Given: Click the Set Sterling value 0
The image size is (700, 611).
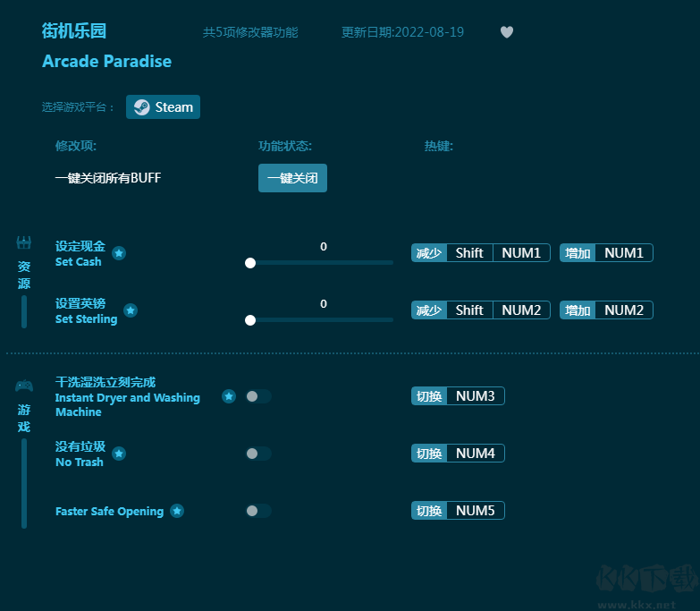Looking at the screenshot, I should 324,304.
